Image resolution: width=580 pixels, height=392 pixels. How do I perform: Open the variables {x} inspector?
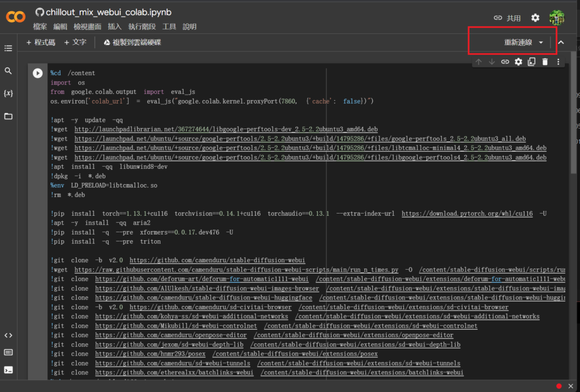[x=8, y=93]
